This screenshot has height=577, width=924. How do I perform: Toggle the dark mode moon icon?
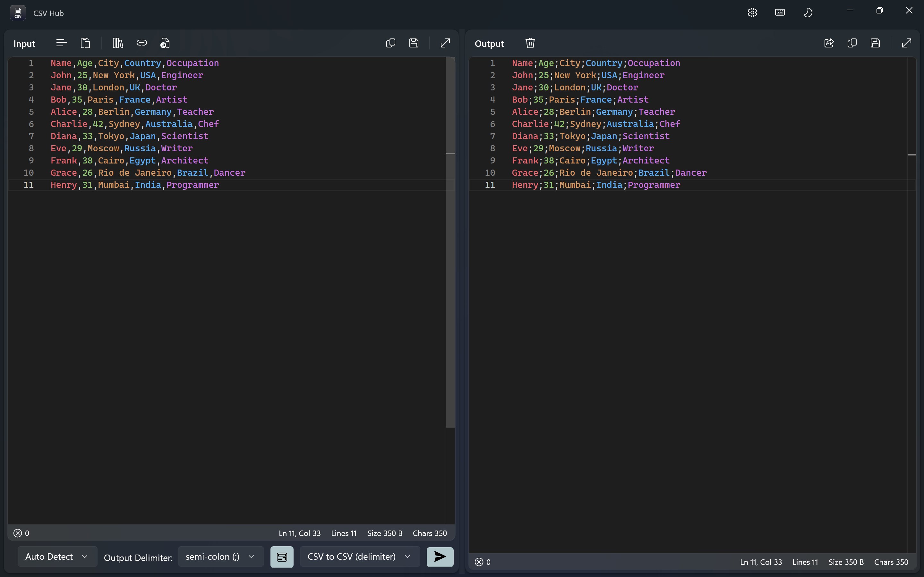point(808,13)
